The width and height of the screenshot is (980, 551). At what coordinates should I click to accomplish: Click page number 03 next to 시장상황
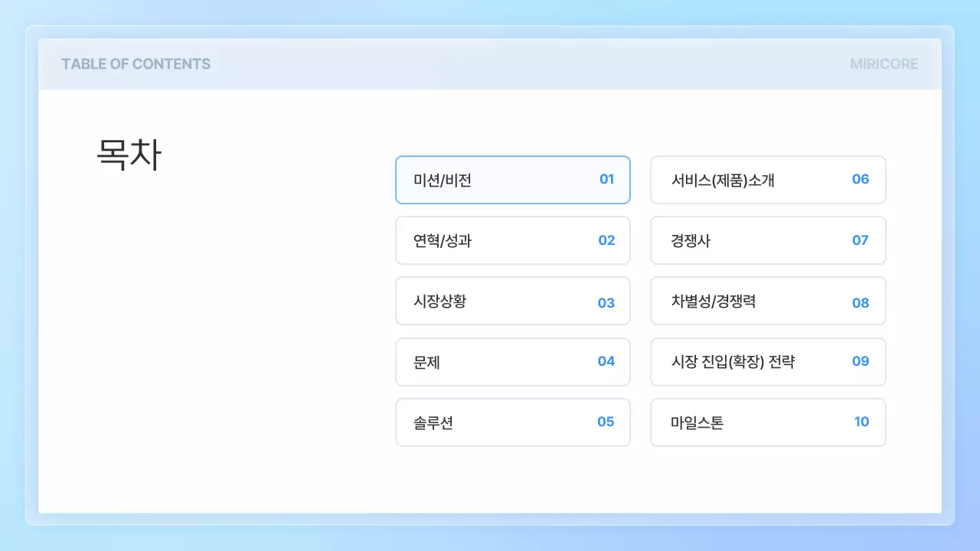tap(606, 302)
